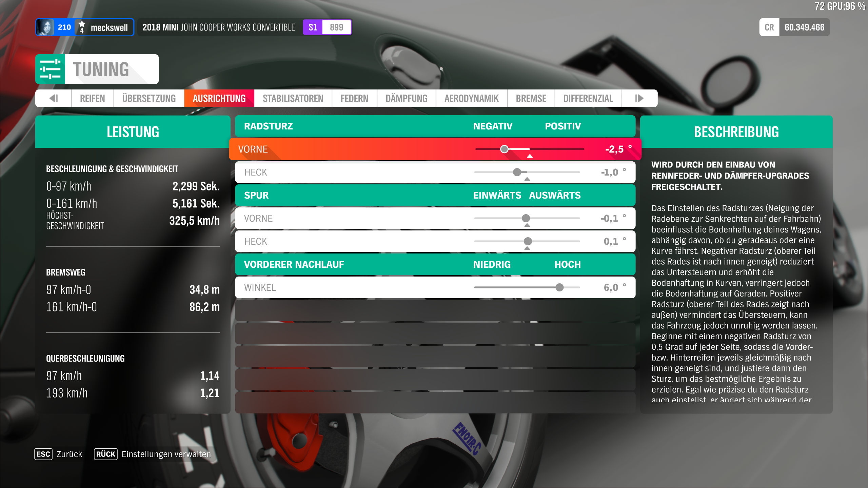Click the Spur Vorne slider handle

click(x=526, y=218)
